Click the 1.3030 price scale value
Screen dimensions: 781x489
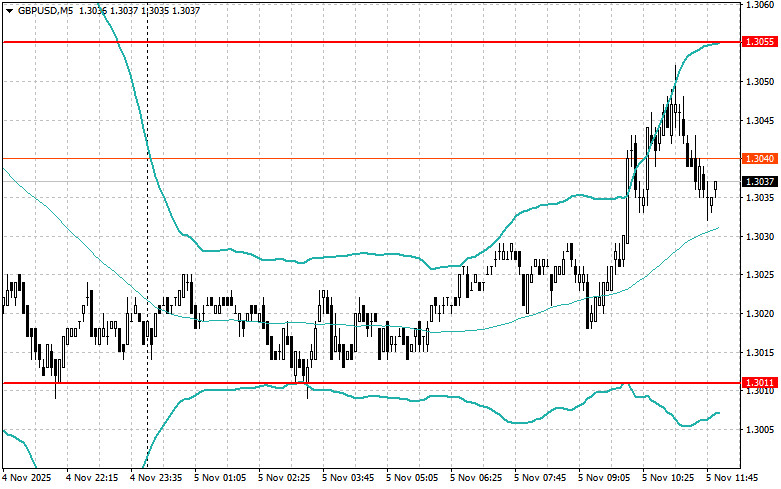pyautogui.click(x=760, y=237)
